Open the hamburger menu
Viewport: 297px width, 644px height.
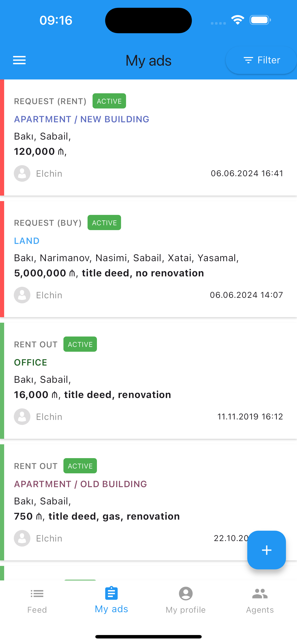coord(19,60)
